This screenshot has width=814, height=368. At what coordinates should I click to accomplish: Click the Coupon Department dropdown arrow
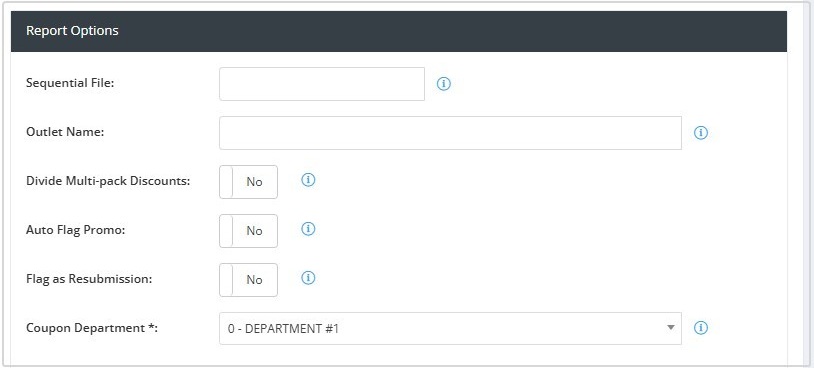pyautogui.click(x=671, y=328)
